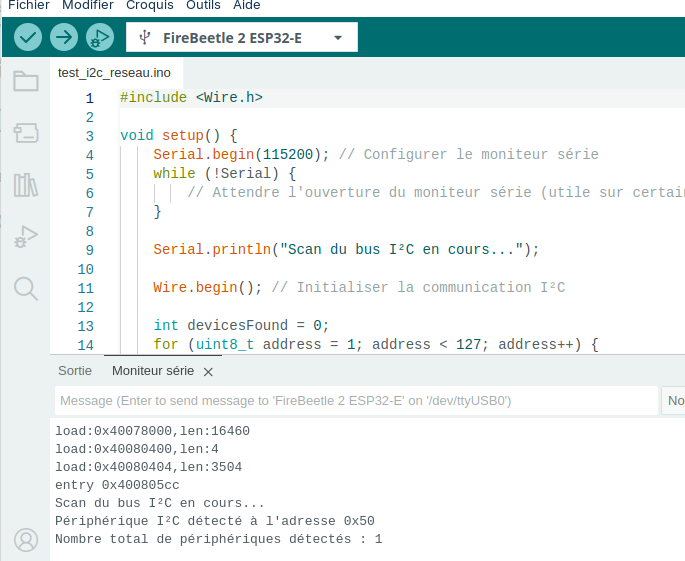
Task: Click the 'for (uint8_t address' loop line
Action: click(376, 345)
